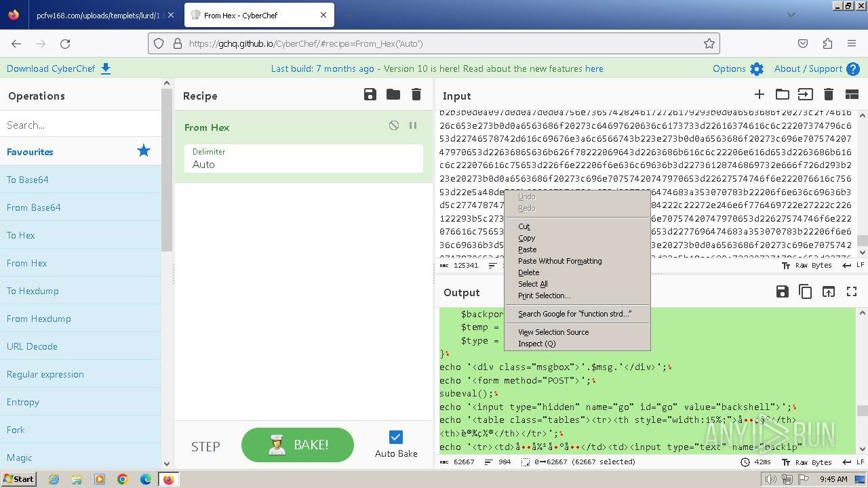Choose Copy from context menu

(577, 238)
